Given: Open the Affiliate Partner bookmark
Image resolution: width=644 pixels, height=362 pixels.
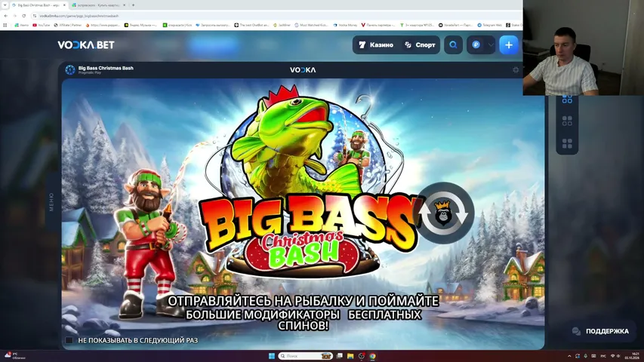Looking at the screenshot, I should coord(68,25).
